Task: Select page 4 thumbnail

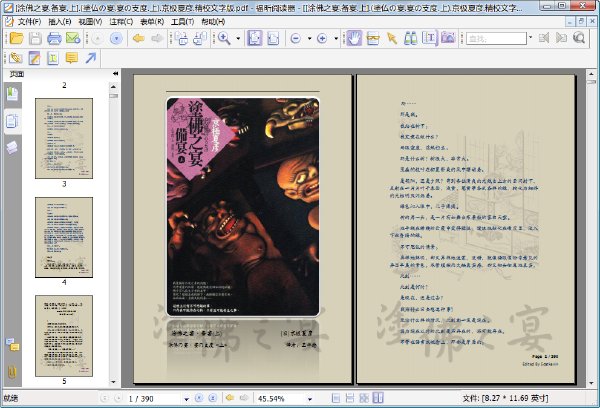Action: (x=64, y=237)
